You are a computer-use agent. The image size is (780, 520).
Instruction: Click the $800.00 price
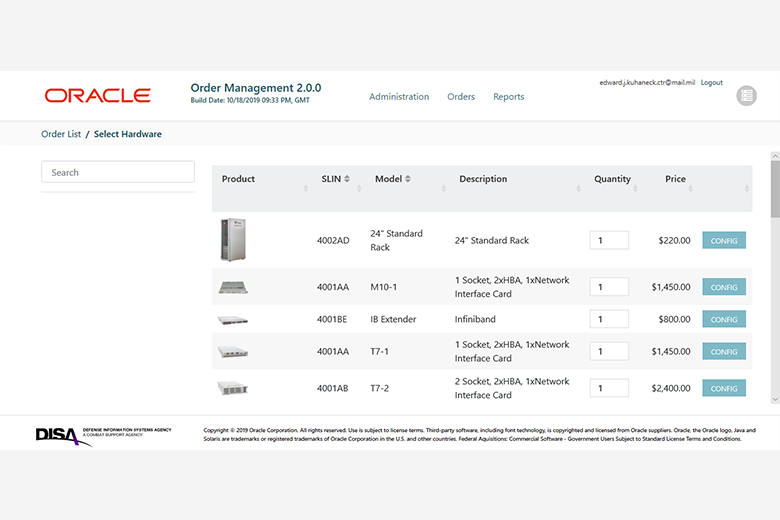[674, 319]
